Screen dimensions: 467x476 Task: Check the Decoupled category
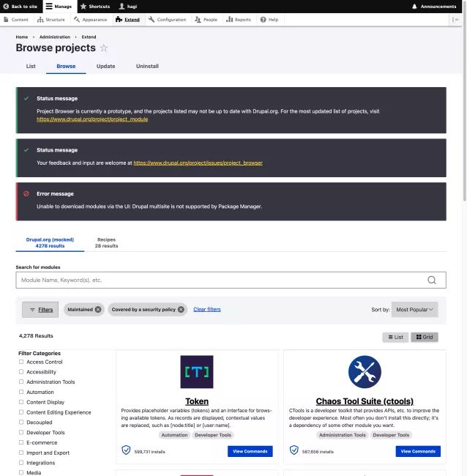[x=21, y=422]
